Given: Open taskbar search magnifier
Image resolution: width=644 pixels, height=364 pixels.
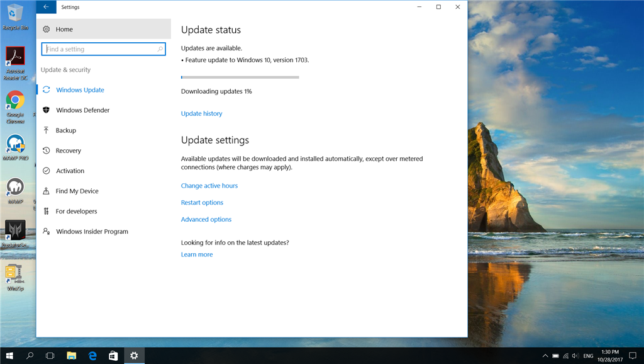Looking at the screenshot, I should point(30,356).
